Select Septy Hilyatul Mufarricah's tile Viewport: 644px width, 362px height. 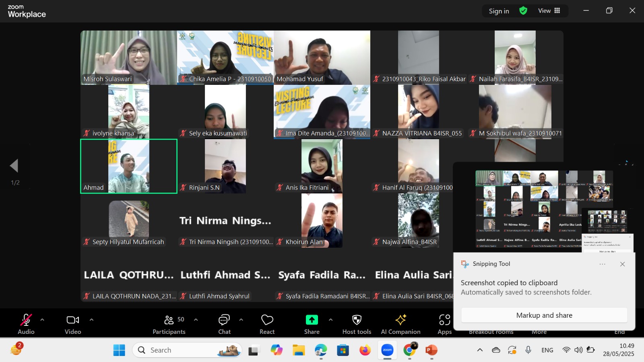(x=129, y=220)
